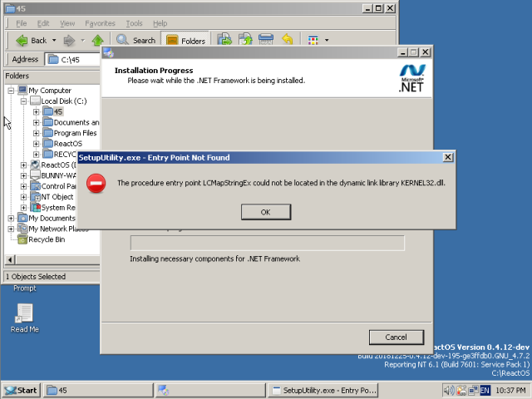Expand the ReactOS folder node
This screenshot has height=399, width=532.
(x=36, y=144)
